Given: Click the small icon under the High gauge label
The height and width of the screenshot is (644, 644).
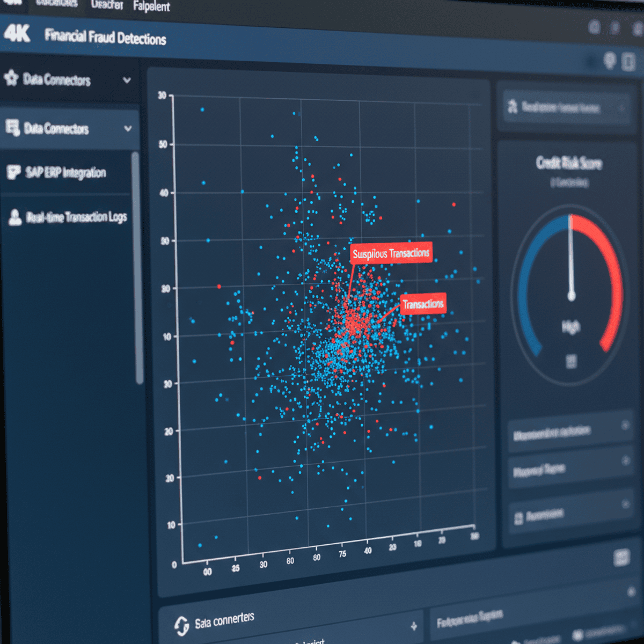Looking at the screenshot, I should (x=571, y=361).
